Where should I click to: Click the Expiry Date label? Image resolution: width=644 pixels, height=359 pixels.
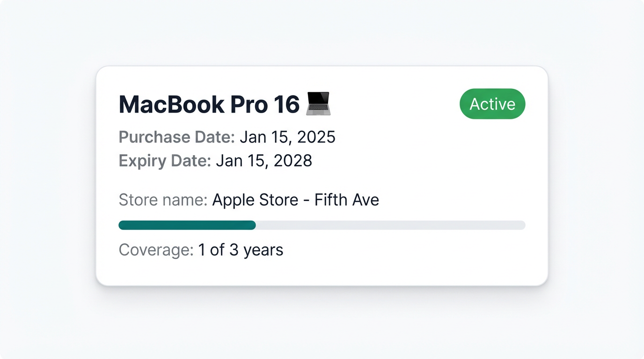[165, 161]
